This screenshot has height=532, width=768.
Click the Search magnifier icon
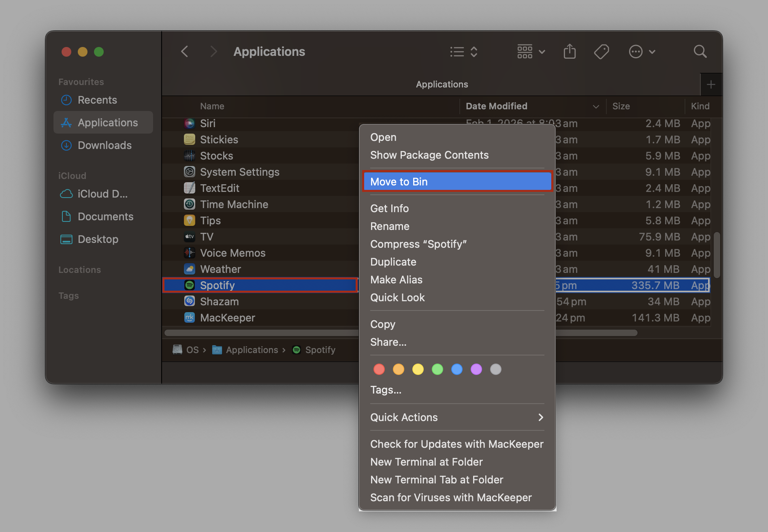pos(700,51)
